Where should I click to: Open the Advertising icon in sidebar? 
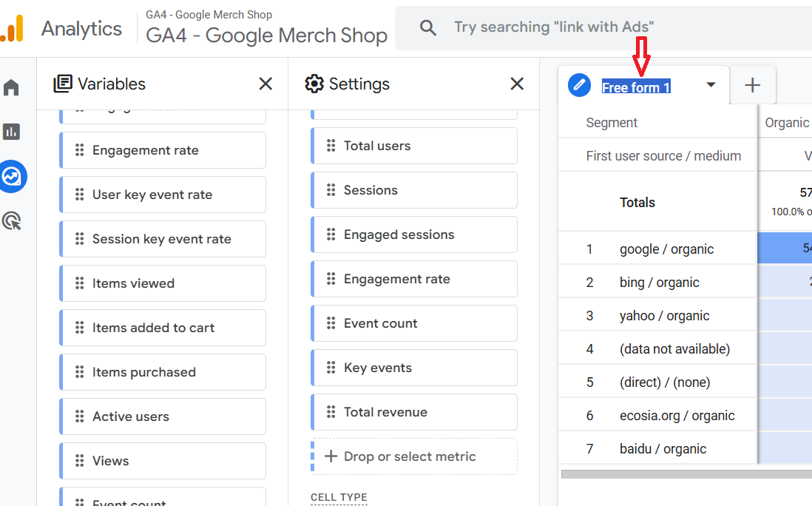point(11,220)
